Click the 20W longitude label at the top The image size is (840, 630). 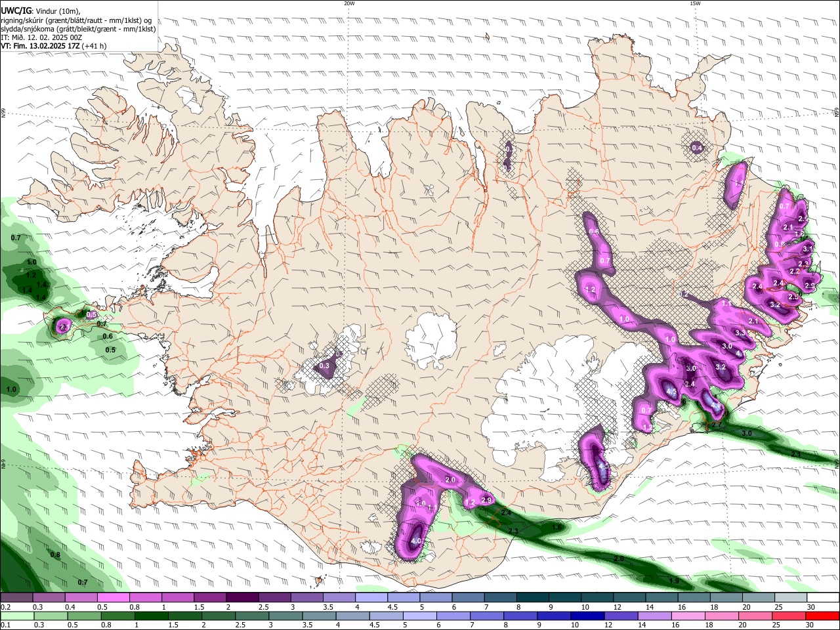pos(349,3)
